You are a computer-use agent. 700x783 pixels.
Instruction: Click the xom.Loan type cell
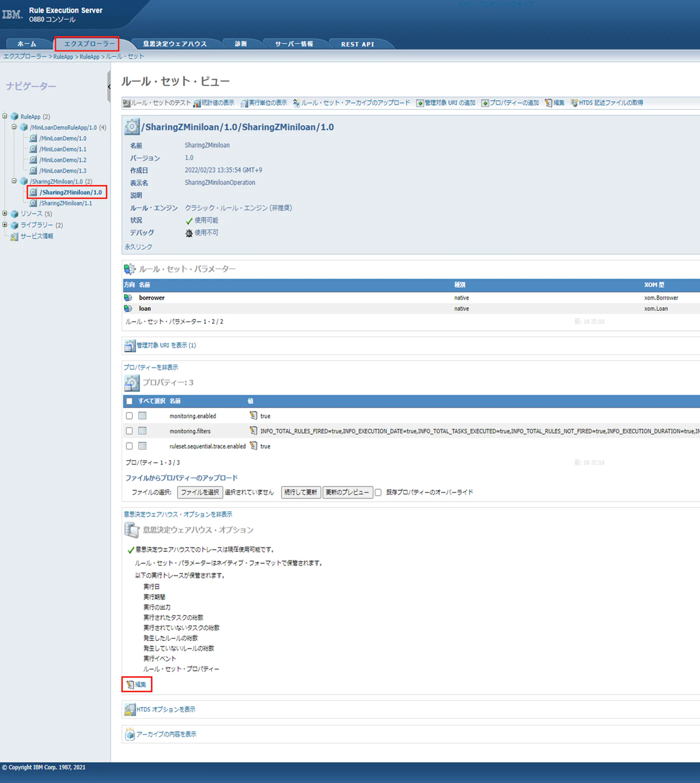click(x=656, y=309)
